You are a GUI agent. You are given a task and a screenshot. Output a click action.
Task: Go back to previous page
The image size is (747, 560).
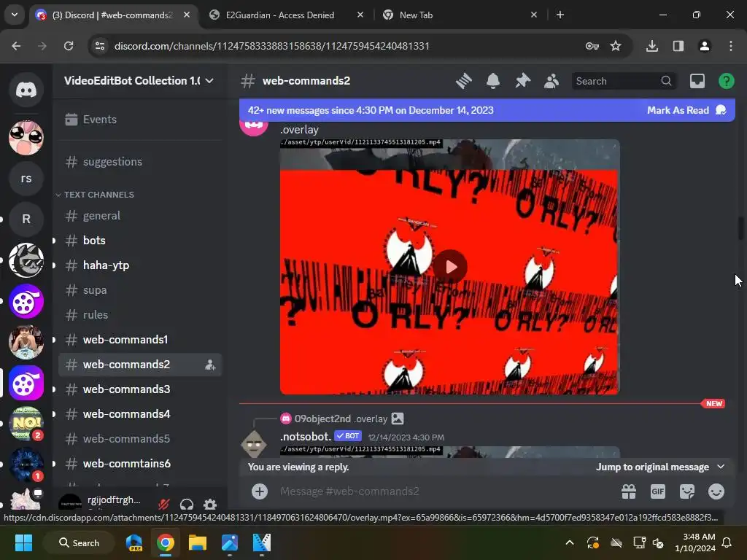click(x=16, y=46)
